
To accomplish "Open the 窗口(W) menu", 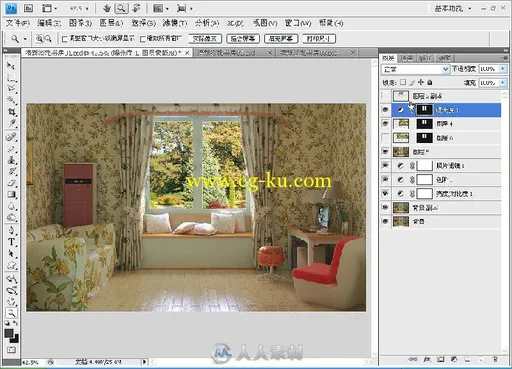I will coord(298,23).
